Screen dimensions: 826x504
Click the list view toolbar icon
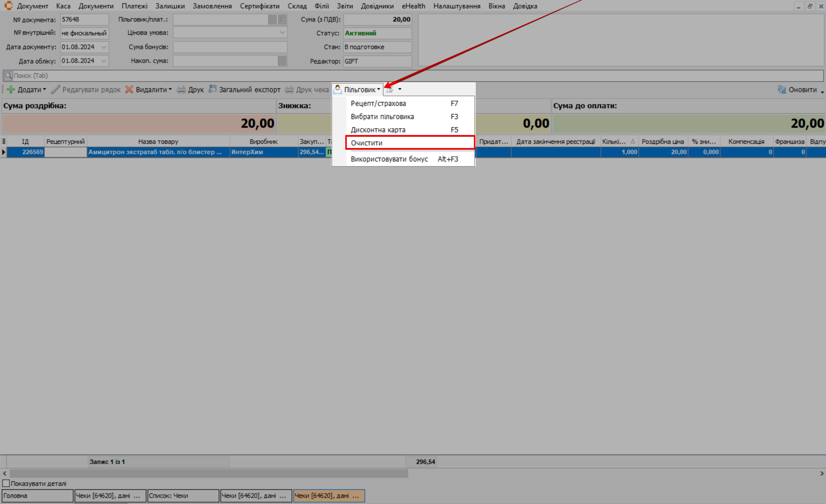pyautogui.click(x=390, y=89)
